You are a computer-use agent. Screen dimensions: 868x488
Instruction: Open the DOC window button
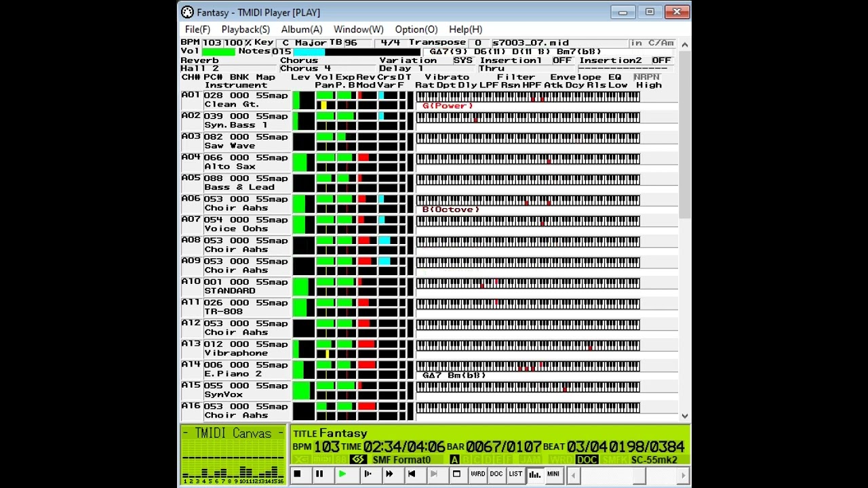pyautogui.click(x=496, y=474)
